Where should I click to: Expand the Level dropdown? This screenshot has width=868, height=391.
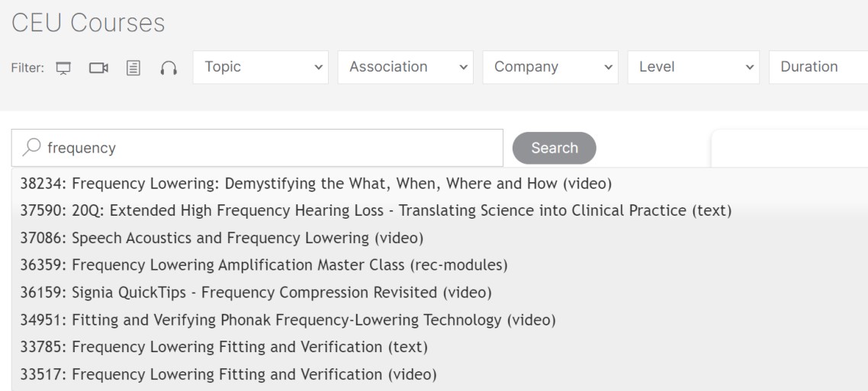tap(693, 68)
